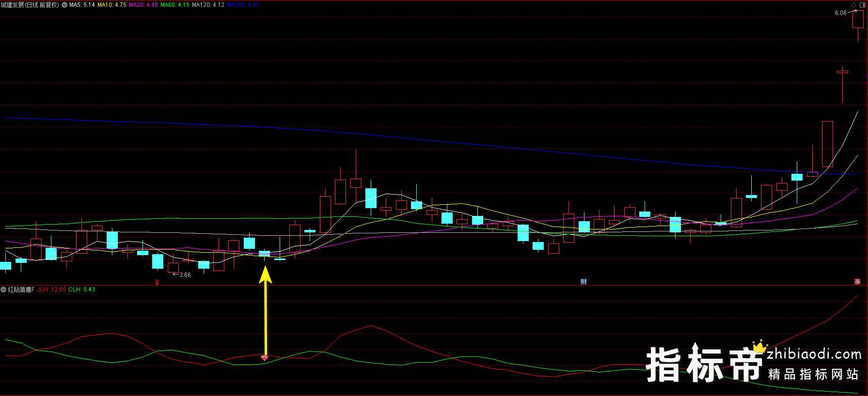Screen dimensions: 868x396
Task: Click the red diamond signal on indicator
Action: (x=265, y=358)
